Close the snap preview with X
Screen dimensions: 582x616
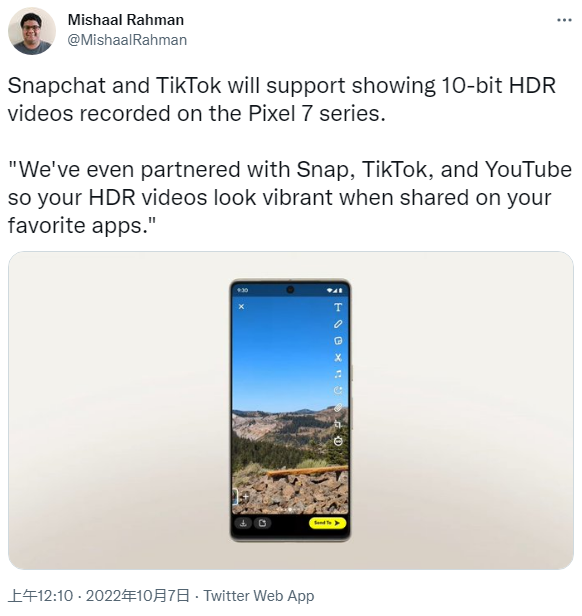(x=242, y=306)
